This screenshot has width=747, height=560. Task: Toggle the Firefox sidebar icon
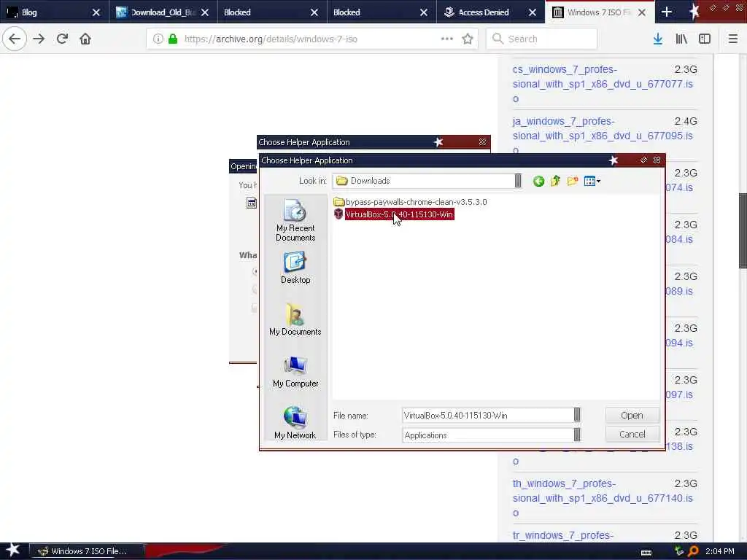705,39
